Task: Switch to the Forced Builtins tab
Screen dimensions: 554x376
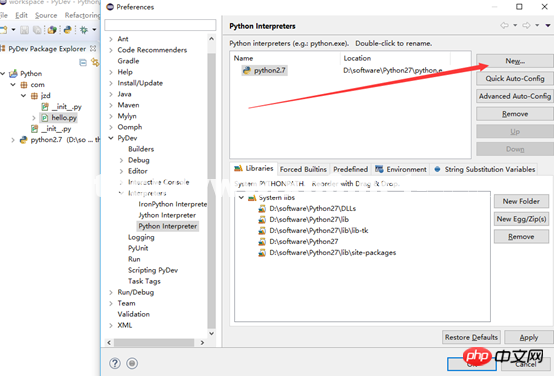Action: coord(303,170)
